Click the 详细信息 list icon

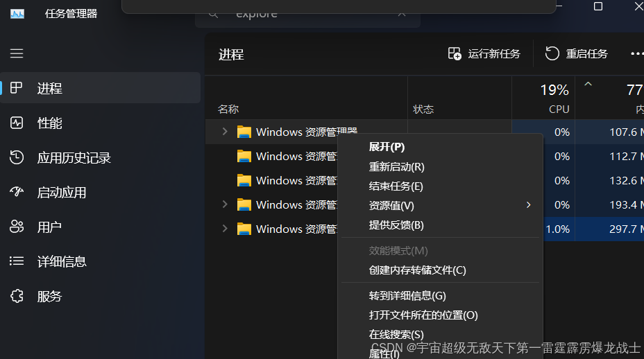point(17,261)
